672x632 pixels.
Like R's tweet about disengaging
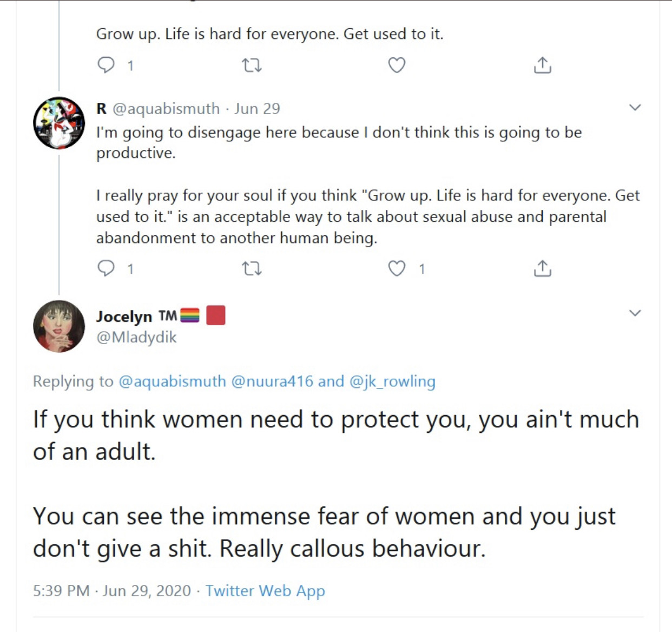pos(397,268)
